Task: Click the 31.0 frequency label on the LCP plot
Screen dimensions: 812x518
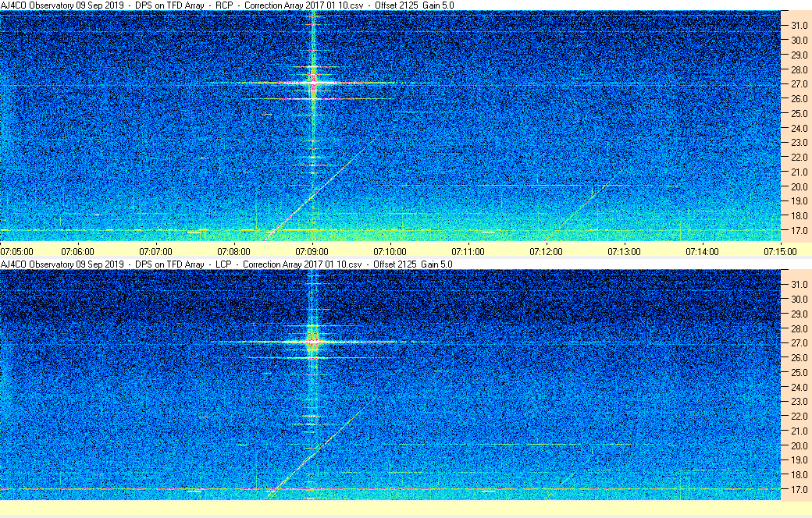Action: 799,285
